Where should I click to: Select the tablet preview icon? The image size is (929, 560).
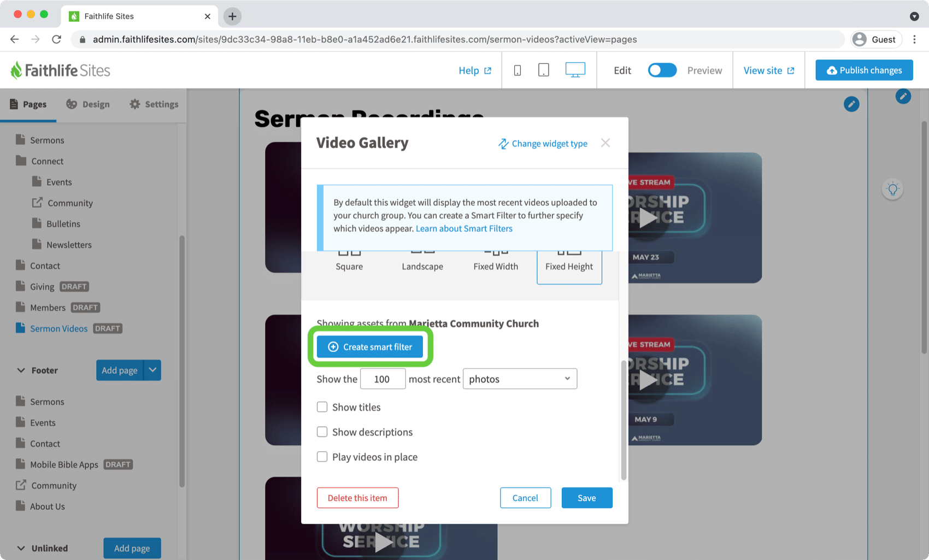click(x=544, y=70)
